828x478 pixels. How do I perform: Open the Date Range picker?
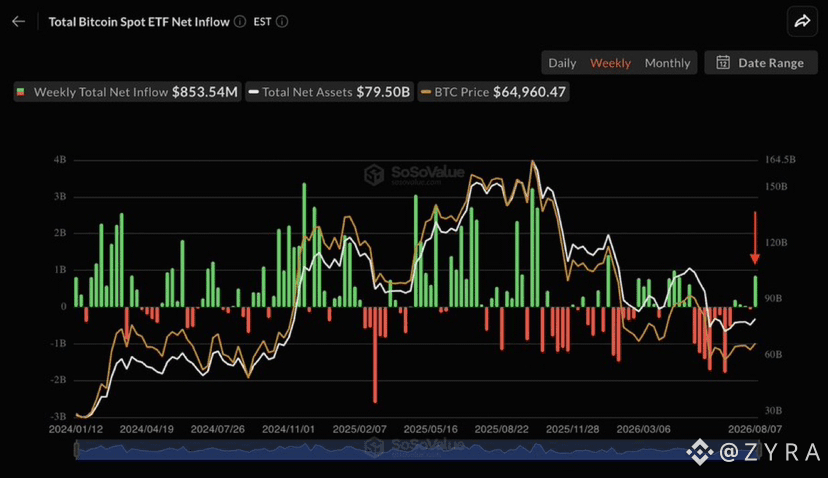pos(761,62)
